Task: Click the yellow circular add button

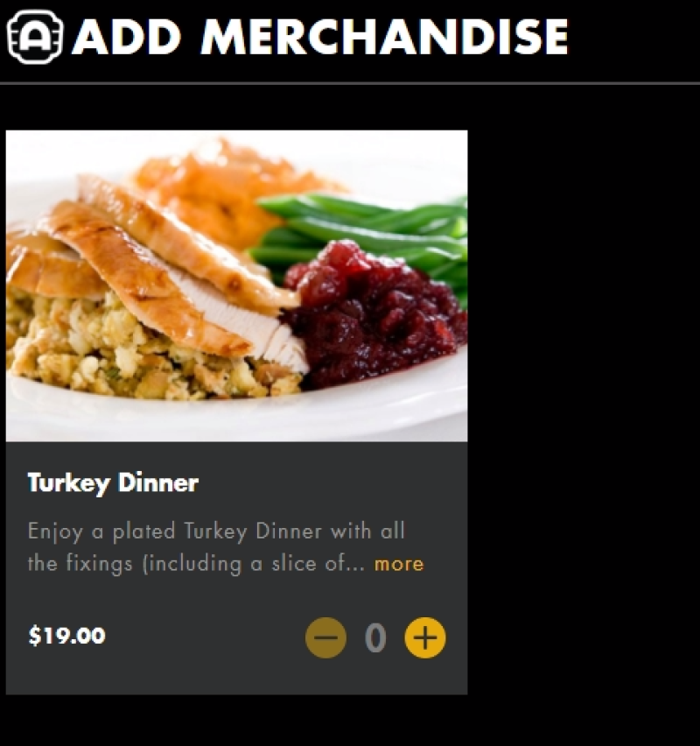Action: point(425,637)
